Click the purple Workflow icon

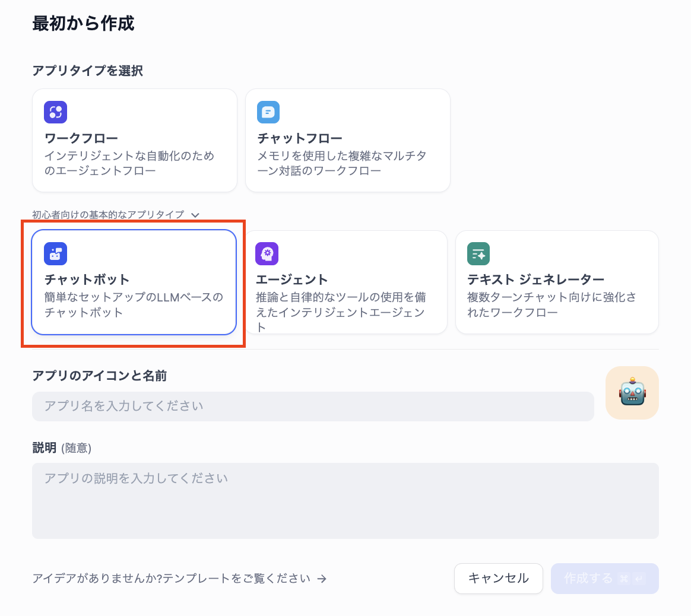click(x=55, y=112)
